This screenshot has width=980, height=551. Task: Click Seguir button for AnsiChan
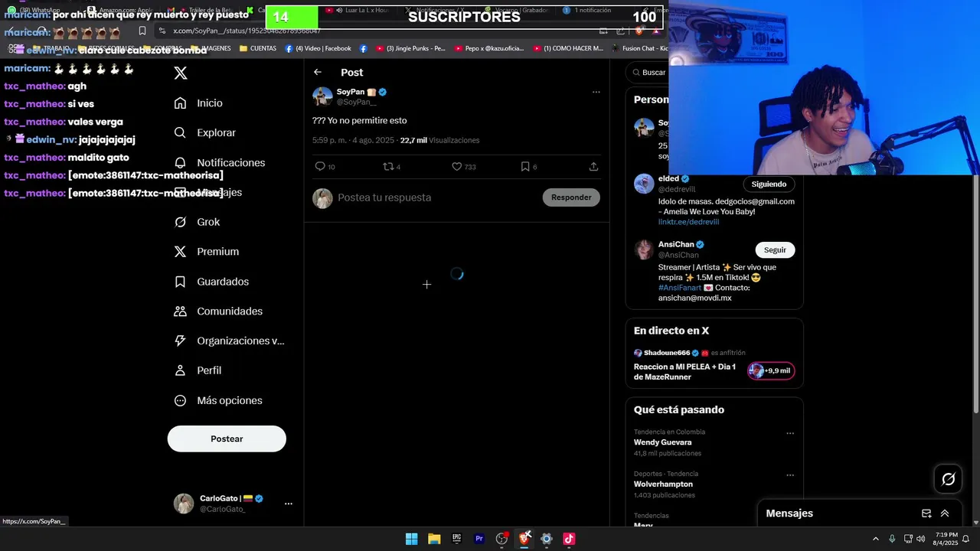click(x=775, y=250)
